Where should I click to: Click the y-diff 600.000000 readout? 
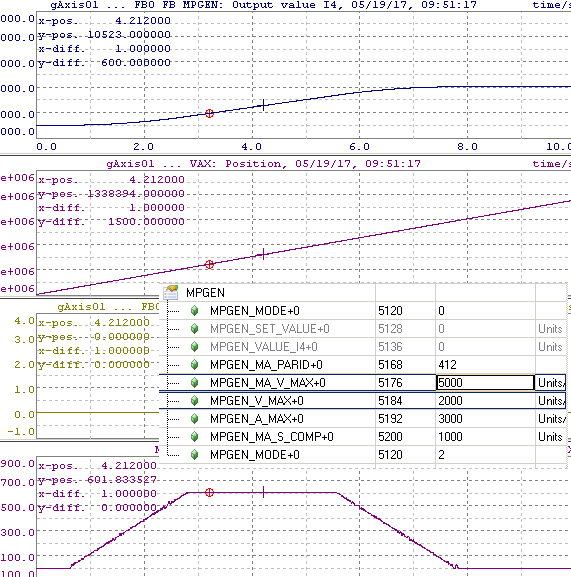click(104, 63)
